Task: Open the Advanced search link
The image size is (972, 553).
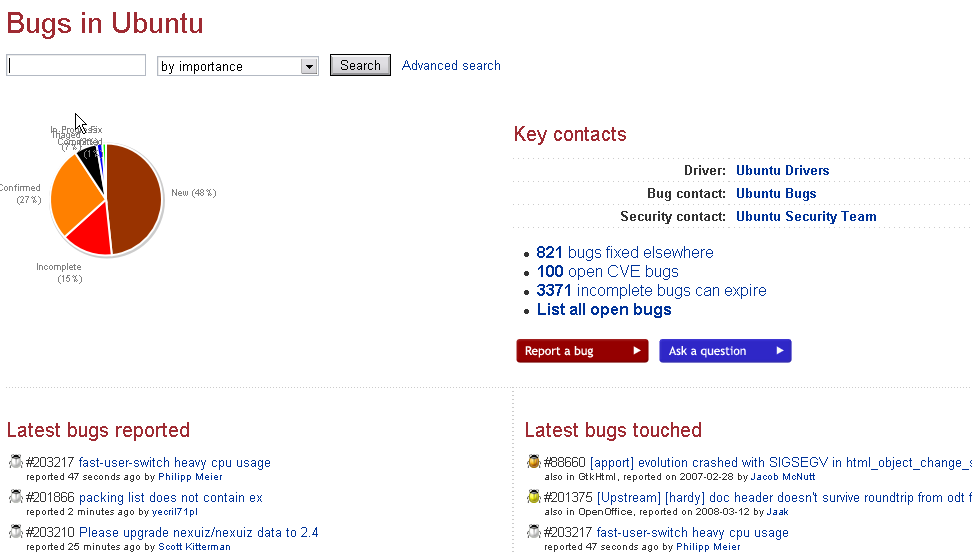Action: pyautogui.click(x=451, y=65)
